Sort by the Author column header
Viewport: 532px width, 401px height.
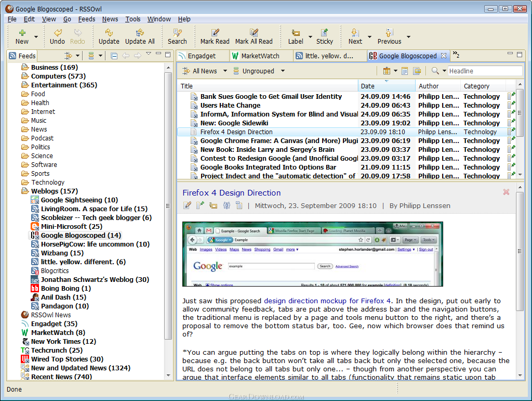tap(437, 86)
